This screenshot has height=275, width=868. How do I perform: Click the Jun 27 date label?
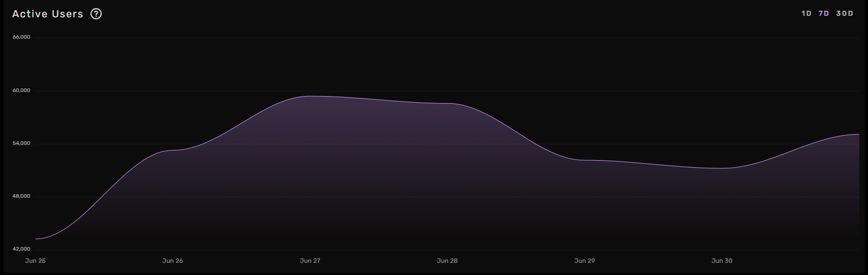(310, 261)
